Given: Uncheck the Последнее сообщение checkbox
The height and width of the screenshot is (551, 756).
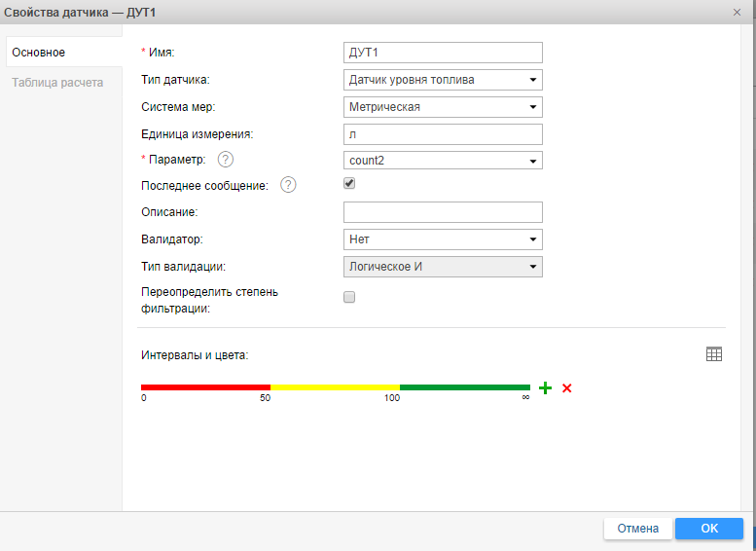Looking at the screenshot, I should coord(350,183).
